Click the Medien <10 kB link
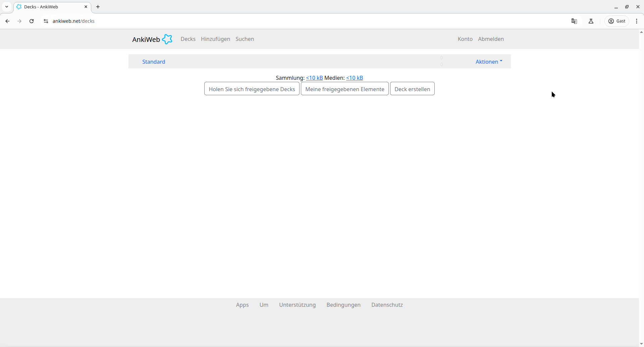644x347 pixels. (x=355, y=78)
